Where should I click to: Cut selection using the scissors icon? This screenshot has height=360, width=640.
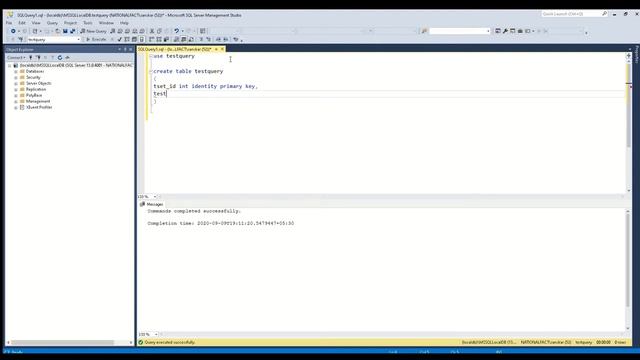tap(152, 31)
